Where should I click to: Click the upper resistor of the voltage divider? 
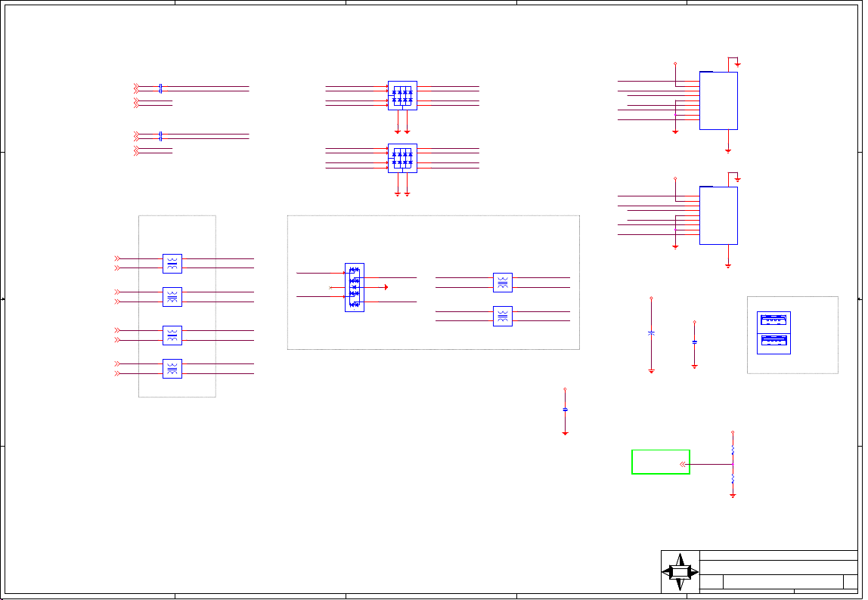point(733,450)
